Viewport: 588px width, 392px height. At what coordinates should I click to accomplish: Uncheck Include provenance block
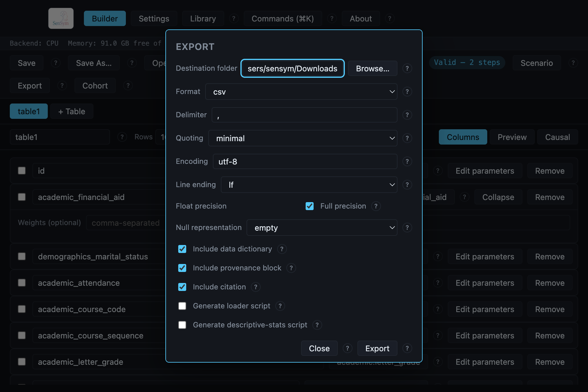(182, 268)
